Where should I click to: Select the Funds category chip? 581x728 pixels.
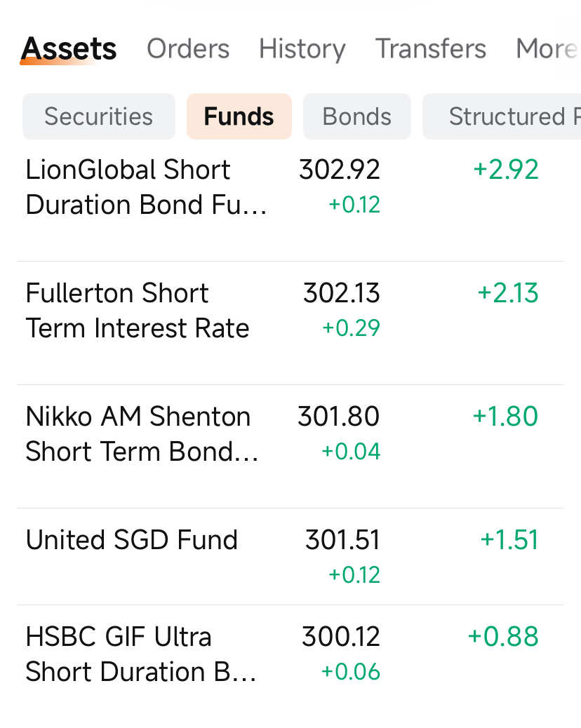[239, 116]
